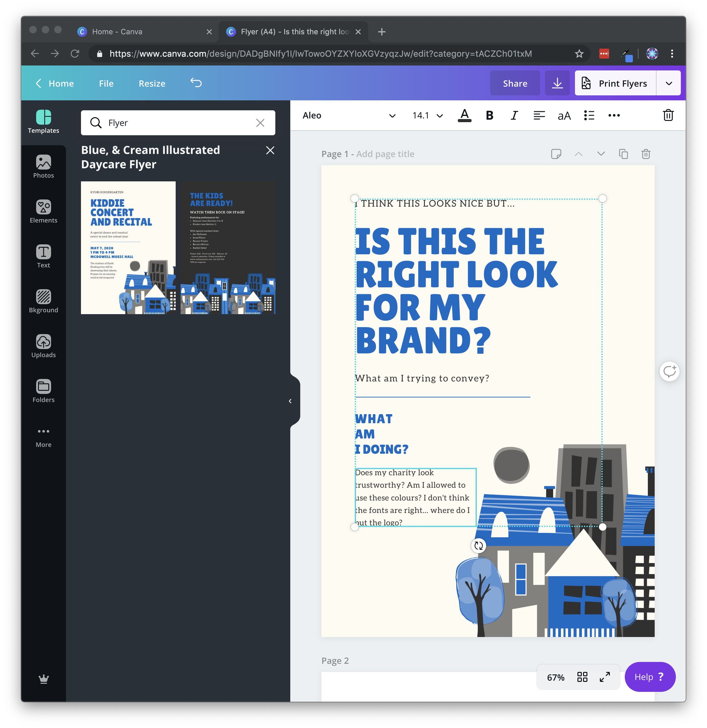Toggle bold formatting
This screenshot has height=728, width=707.
pos(489,116)
